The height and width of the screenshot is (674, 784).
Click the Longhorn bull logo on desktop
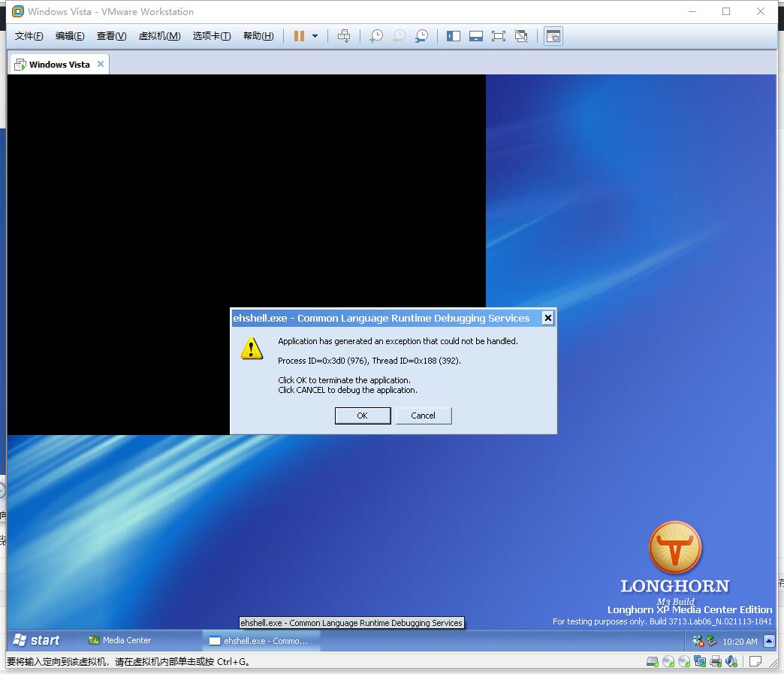674,548
